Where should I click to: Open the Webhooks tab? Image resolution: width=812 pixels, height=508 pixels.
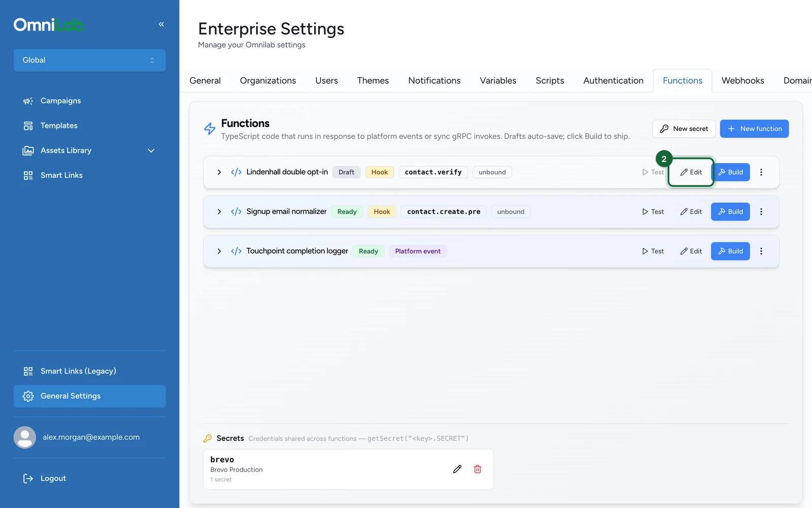pos(743,81)
